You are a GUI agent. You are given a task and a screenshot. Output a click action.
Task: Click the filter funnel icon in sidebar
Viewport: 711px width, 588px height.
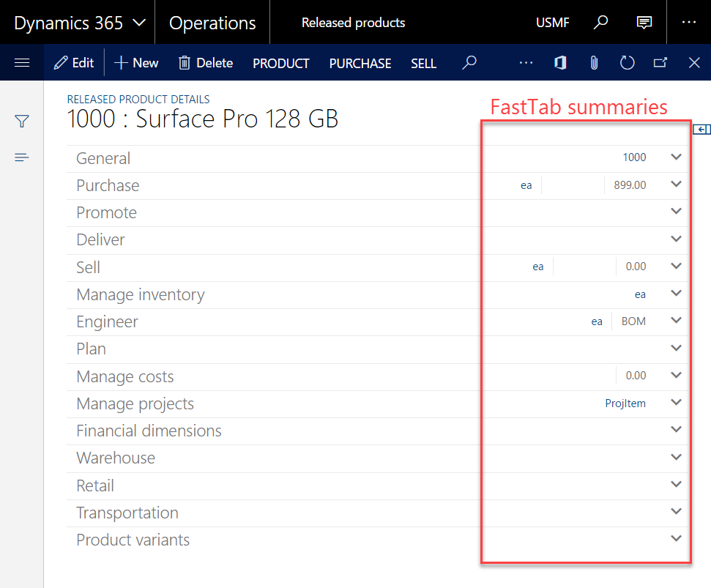point(22,122)
